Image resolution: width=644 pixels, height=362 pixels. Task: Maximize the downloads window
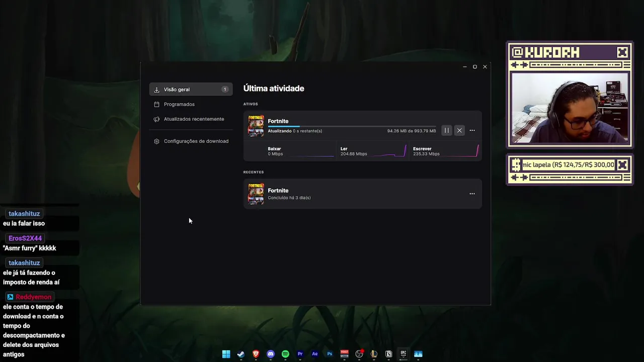coord(474,67)
